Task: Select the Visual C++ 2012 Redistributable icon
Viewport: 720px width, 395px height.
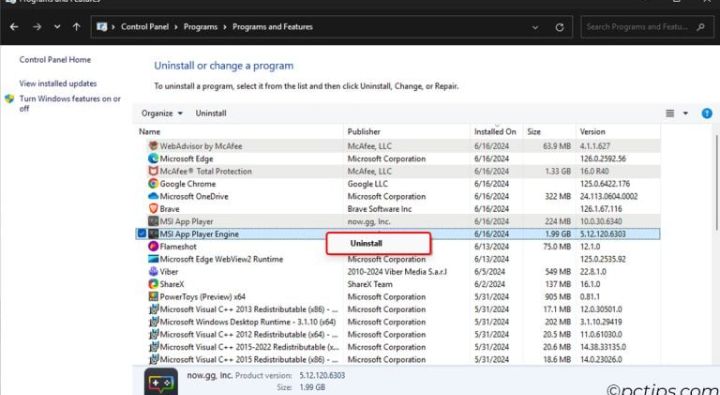Action: tap(153, 334)
